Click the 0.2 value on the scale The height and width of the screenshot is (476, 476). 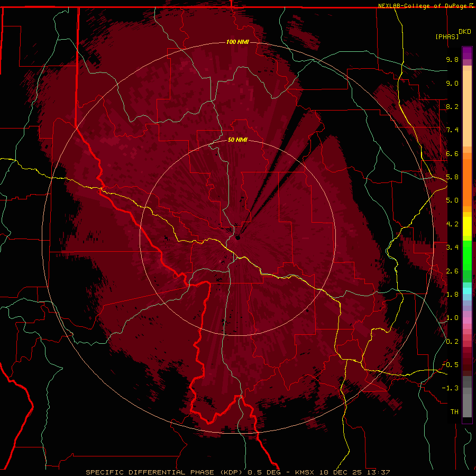point(452,342)
